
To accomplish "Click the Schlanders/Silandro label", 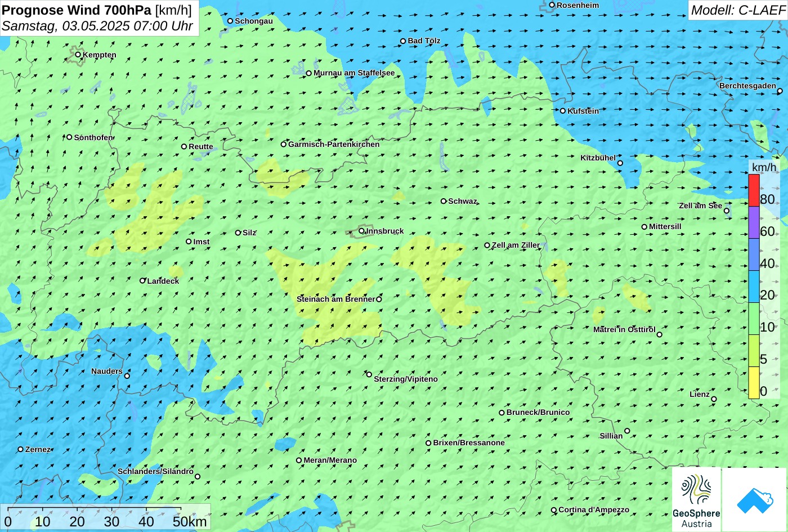I will click(x=155, y=471).
